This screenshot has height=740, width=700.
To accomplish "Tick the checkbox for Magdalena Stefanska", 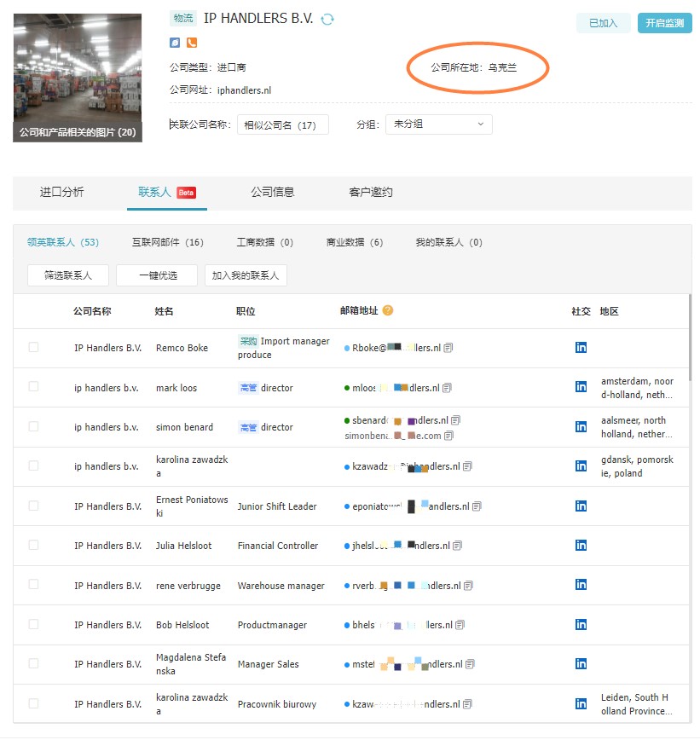I will click(x=33, y=663).
